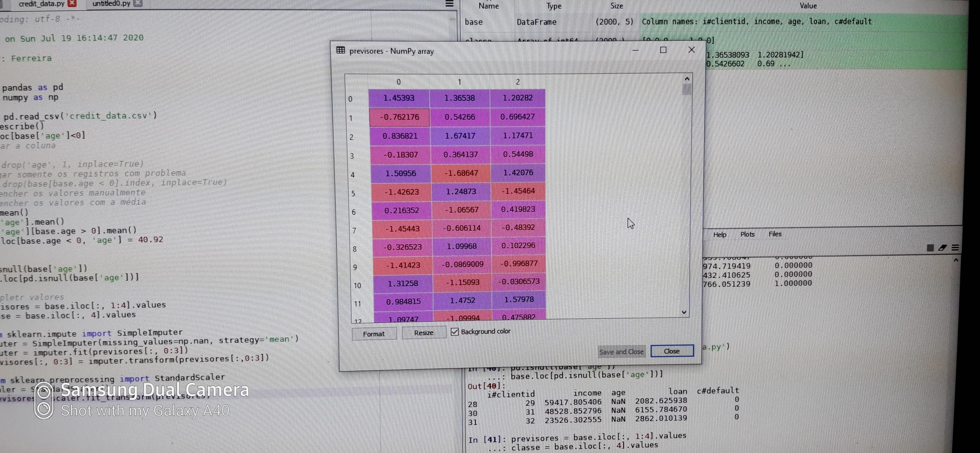Select the cell containing 0.216352
980x453 pixels.
pyautogui.click(x=402, y=211)
